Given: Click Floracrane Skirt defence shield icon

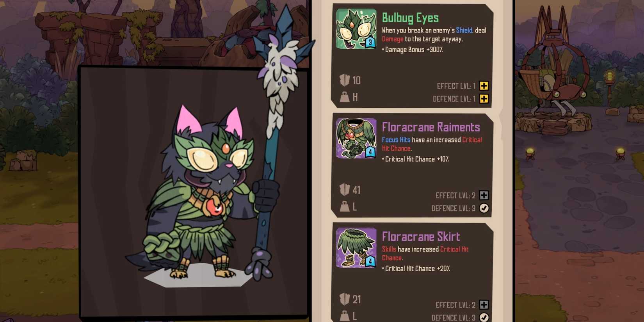Looking at the screenshot, I should [345, 299].
